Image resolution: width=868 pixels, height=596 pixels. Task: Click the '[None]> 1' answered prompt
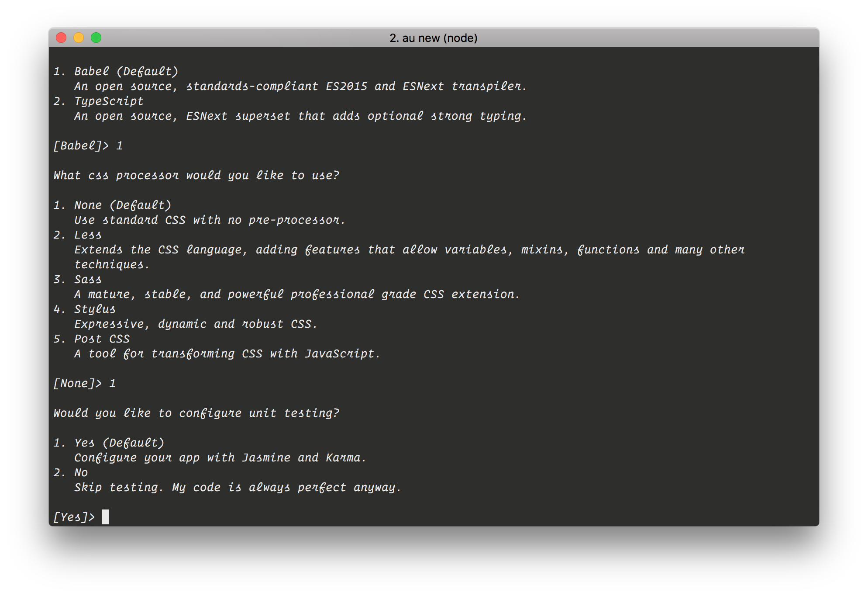(x=84, y=383)
